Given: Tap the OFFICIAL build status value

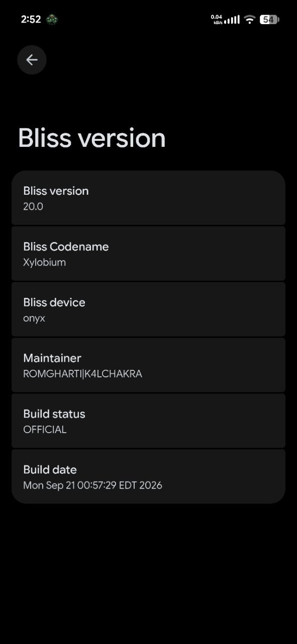Looking at the screenshot, I should [x=45, y=430].
